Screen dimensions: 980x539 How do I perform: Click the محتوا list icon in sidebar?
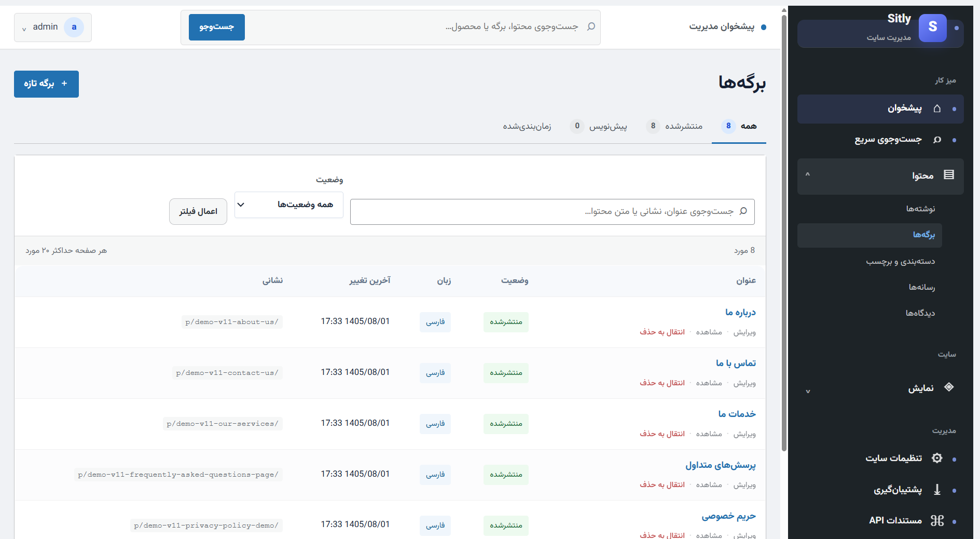(x=949, y=175)
